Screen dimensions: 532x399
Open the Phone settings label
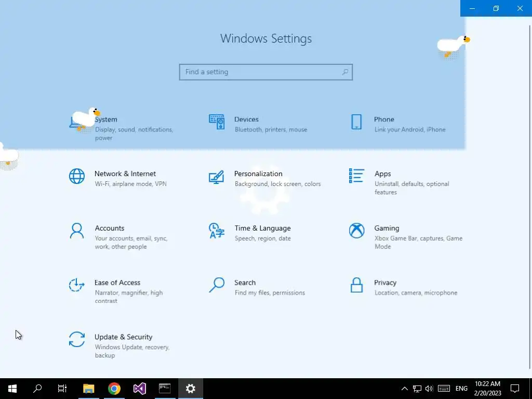[384, 119]
